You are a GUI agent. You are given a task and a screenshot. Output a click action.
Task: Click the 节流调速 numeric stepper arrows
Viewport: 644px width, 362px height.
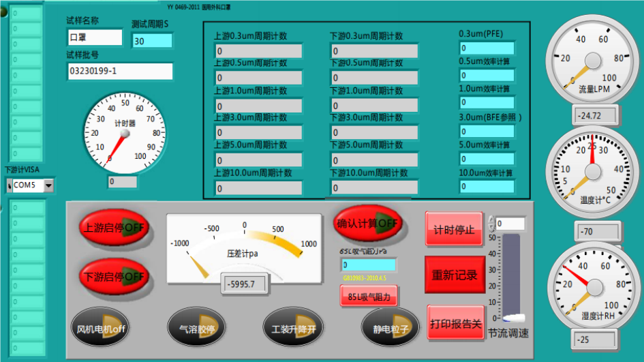pyautogui.click(x=491, y=224)
